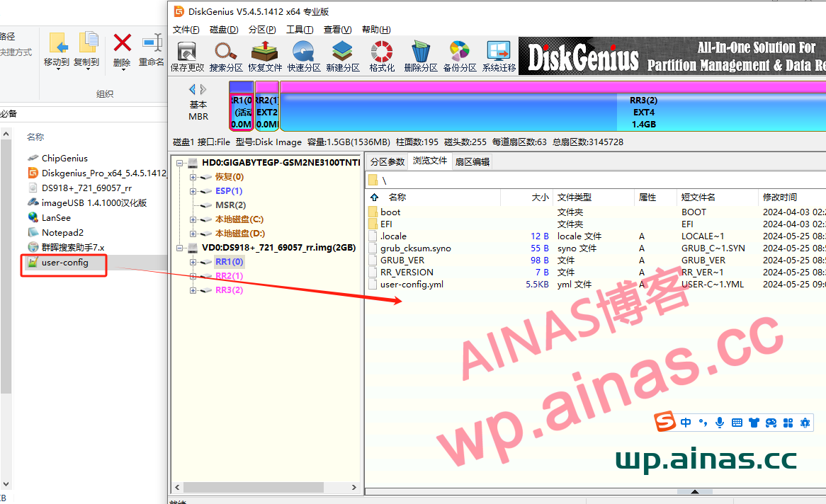This screenshot has width=826, height=504.
Task: Click the Sogou game controller icon
Action: pyautogui.click(x=771, y=423)
